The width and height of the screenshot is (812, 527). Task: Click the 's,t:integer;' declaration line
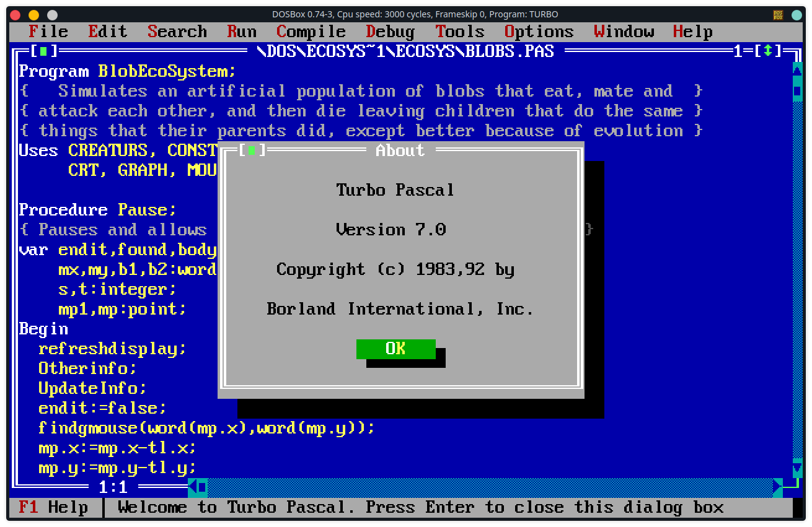[118, 289]
